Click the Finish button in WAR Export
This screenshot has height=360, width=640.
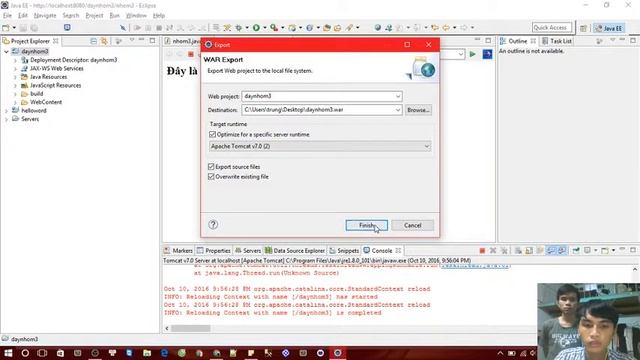[x=366, y=225]
